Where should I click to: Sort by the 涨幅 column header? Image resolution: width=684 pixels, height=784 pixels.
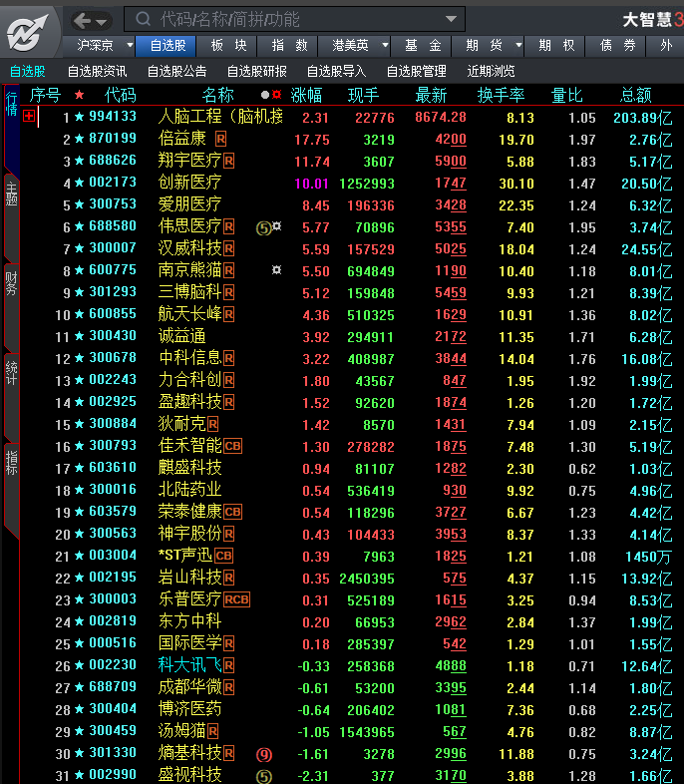tap(306, 95)
